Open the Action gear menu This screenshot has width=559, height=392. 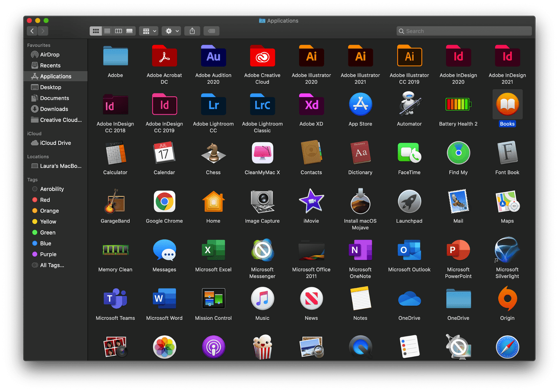[x=171, y=31]
